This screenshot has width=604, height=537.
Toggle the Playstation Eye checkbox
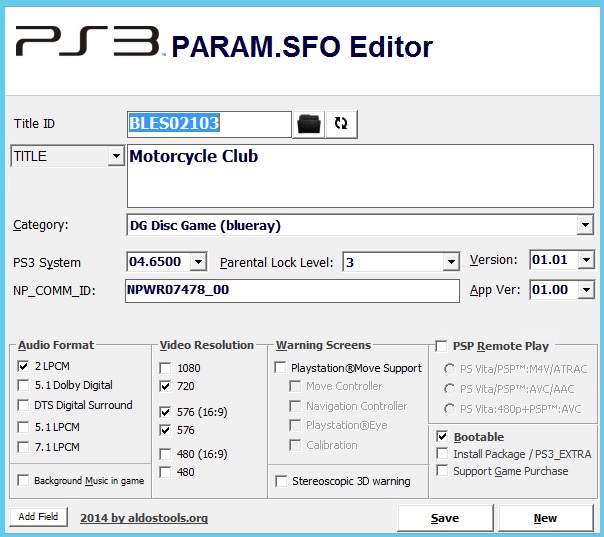pos(295,425)
